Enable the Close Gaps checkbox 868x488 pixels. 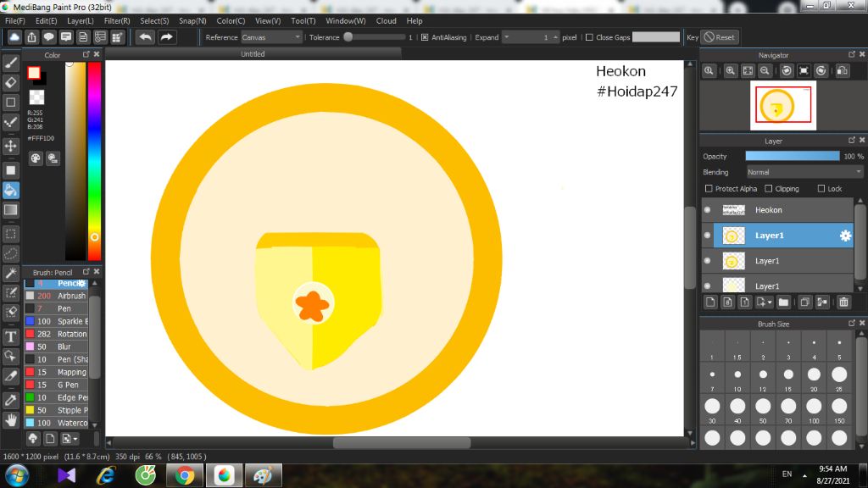coord(589,37)
